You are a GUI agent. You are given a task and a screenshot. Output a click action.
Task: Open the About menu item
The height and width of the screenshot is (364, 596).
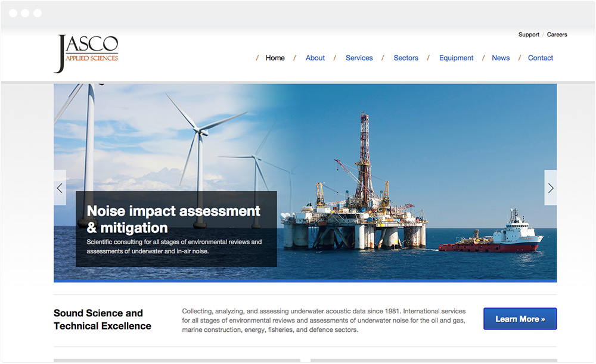coord(315,58)
